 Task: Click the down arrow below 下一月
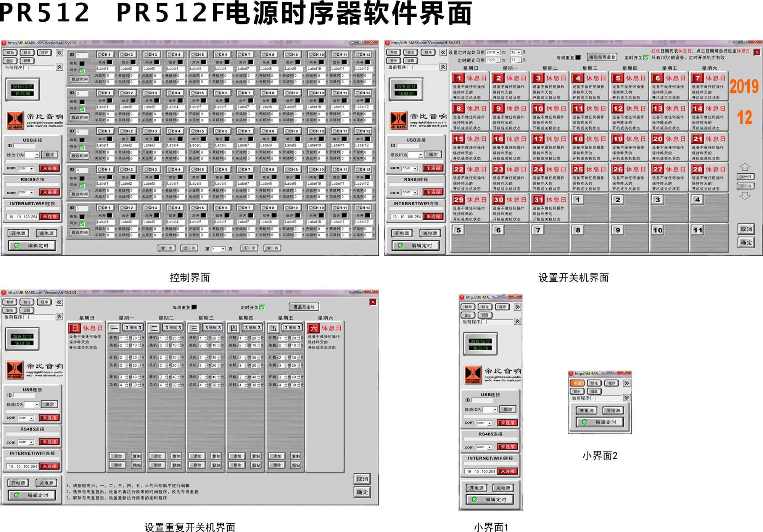[745, 196]
